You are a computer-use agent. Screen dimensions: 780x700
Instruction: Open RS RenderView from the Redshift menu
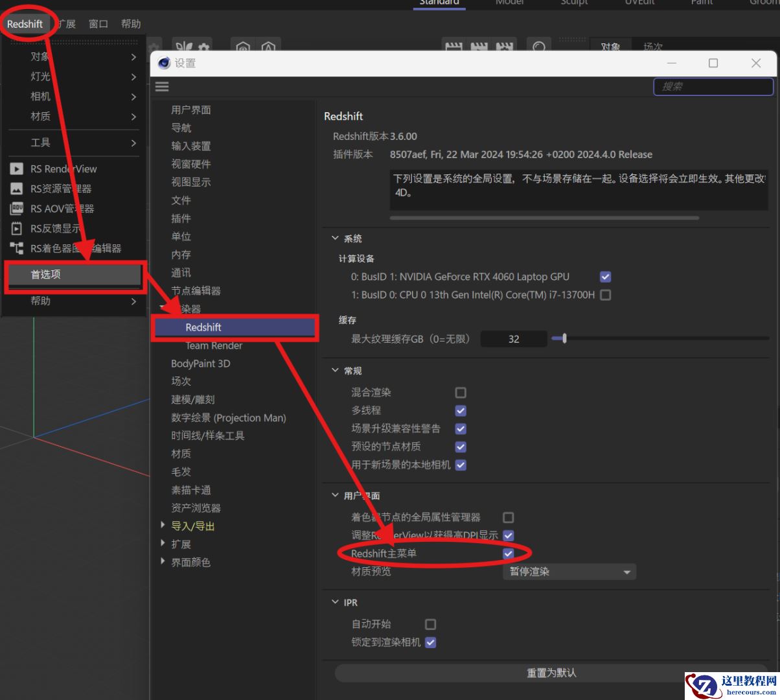coord(62,169)
